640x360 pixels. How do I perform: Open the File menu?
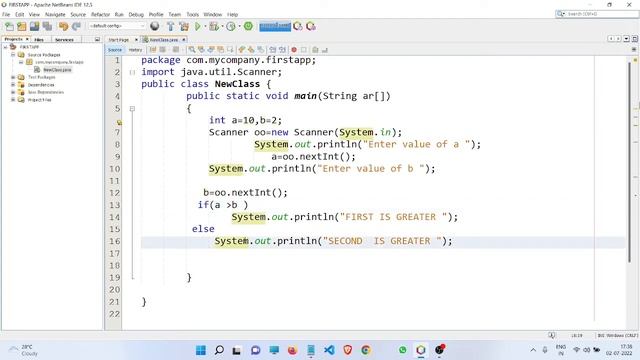(6, 14)
